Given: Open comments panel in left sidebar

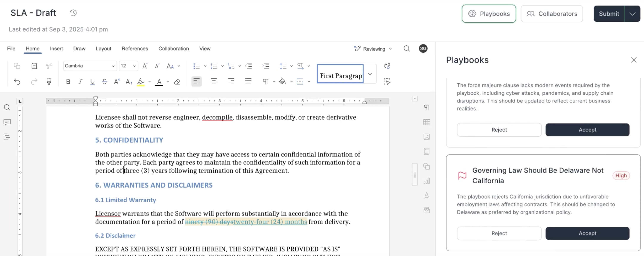Looking at the screenshot, I should [7, 122].
